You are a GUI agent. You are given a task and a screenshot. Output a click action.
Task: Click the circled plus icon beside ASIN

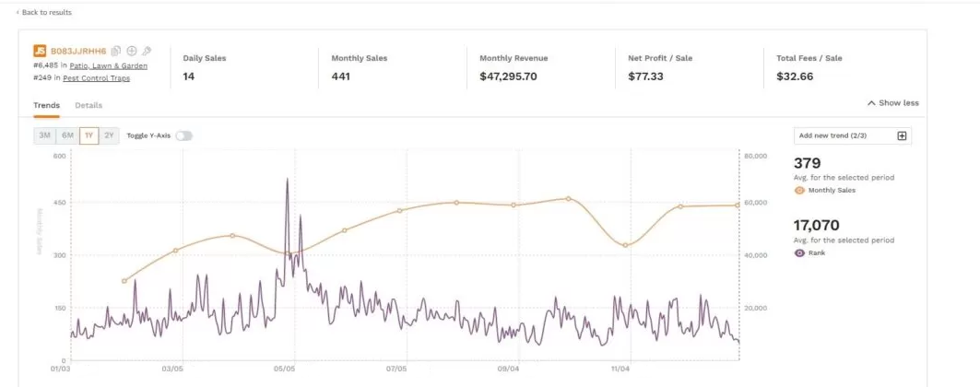132,51
